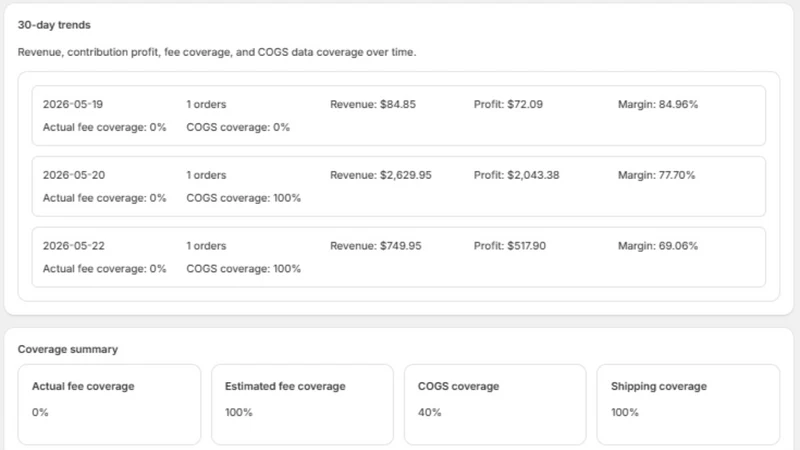800x450 pixels.
Task: Click the Coverage summary heading
Action: coord(68,349)
